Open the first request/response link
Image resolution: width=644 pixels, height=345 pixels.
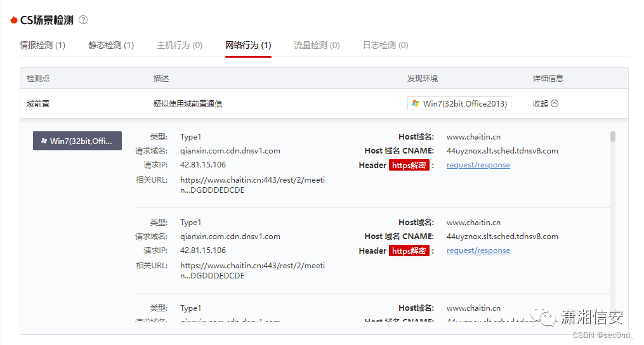click(x=478, y=165)
